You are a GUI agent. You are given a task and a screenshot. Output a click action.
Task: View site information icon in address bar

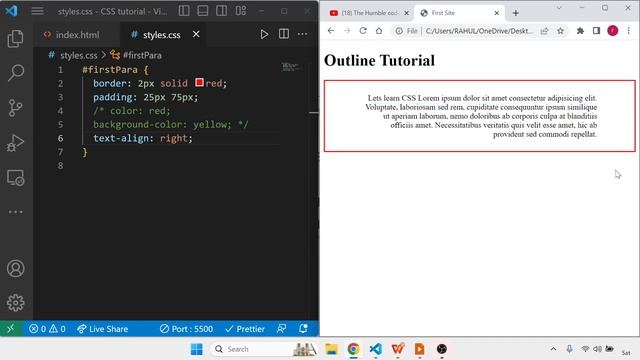(x=399, y=31)
